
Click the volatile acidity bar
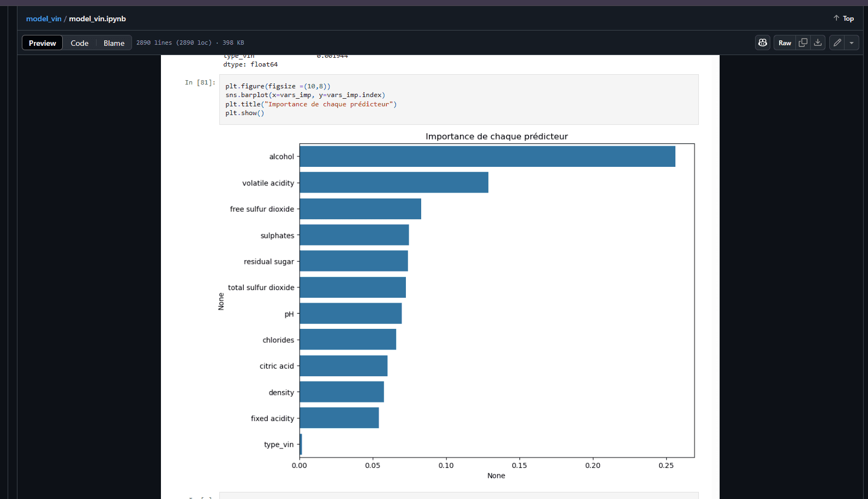pos(393,183)
